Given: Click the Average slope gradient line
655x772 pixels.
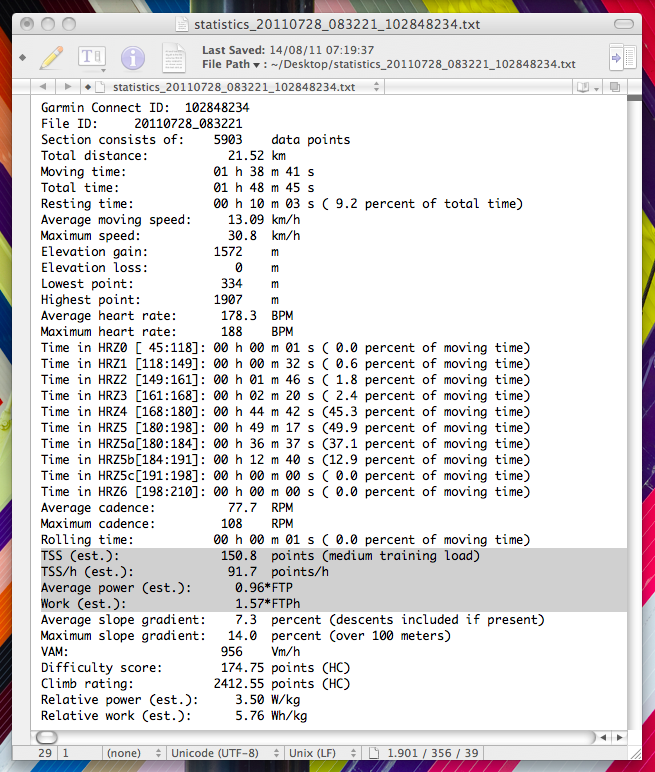Looking at the screenshot, I should (293, 620).
